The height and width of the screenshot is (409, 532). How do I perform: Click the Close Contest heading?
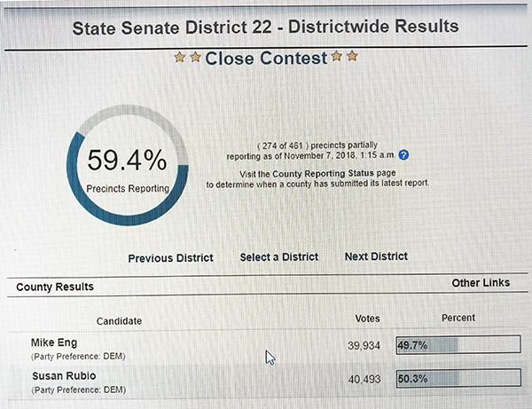pos(266,58)
